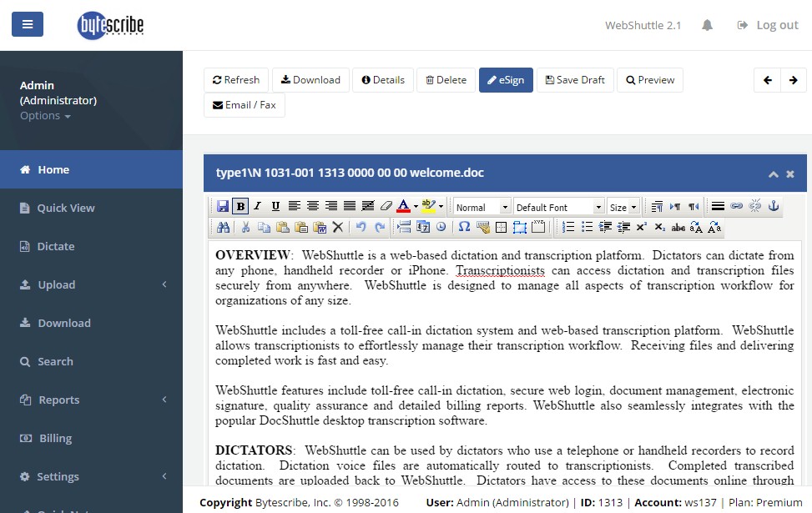Viewport: 812px width, 513px height.
Task: Decrease indent in the editor
Action: point(623,227)
